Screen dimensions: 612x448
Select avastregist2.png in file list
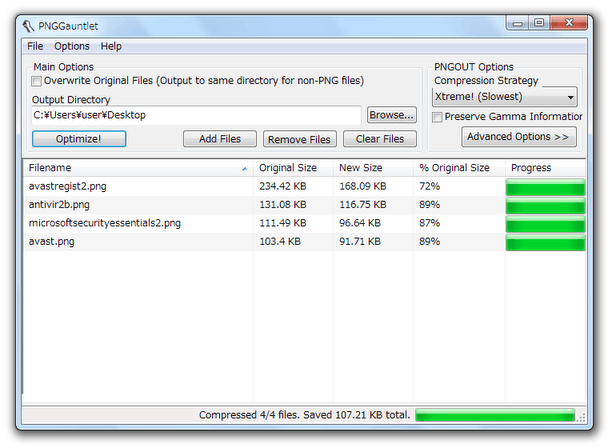(x=68, y=187)
